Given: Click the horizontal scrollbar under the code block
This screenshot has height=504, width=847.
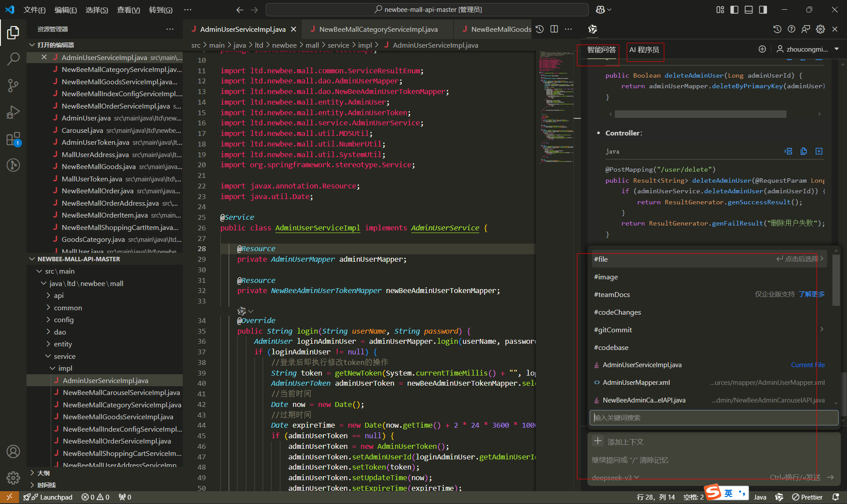Looking at the screenshot, I should (700, 114).
